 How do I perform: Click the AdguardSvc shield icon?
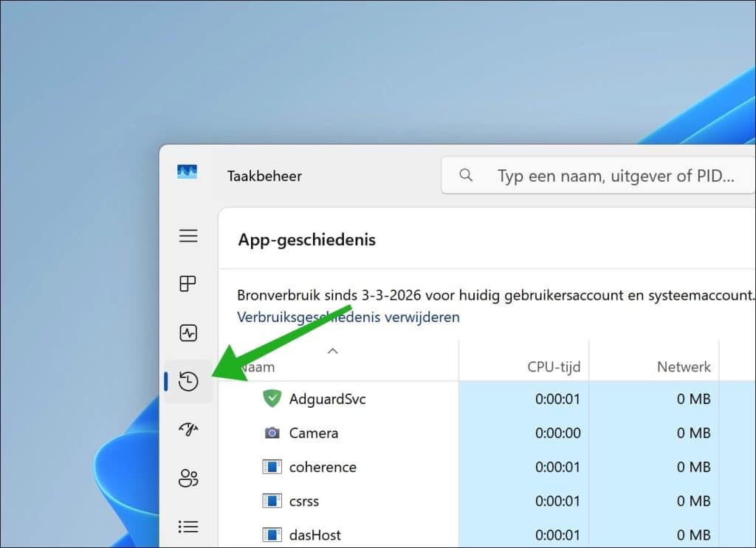point(271,399)
